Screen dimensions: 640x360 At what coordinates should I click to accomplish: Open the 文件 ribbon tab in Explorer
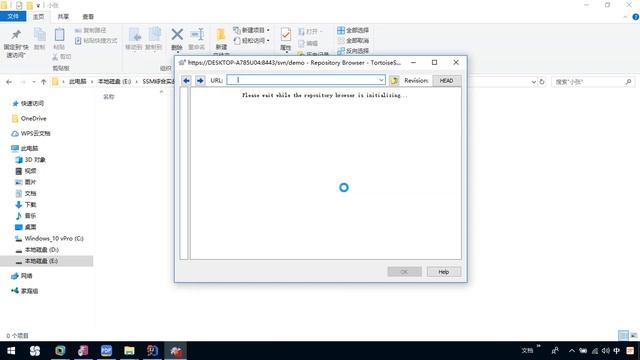(13, 16)
